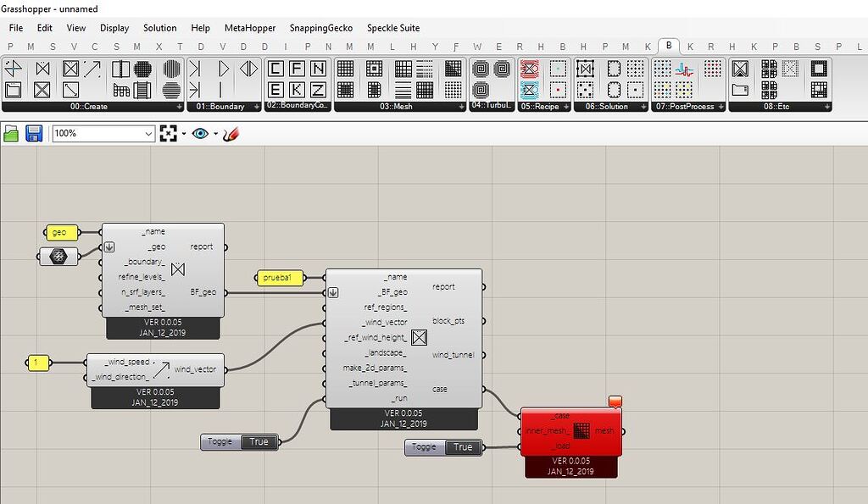The width and height of the screenshot is (868, 504).
Task: Click the yellow prueba1 panel
Action: click(x=279, y=277)
